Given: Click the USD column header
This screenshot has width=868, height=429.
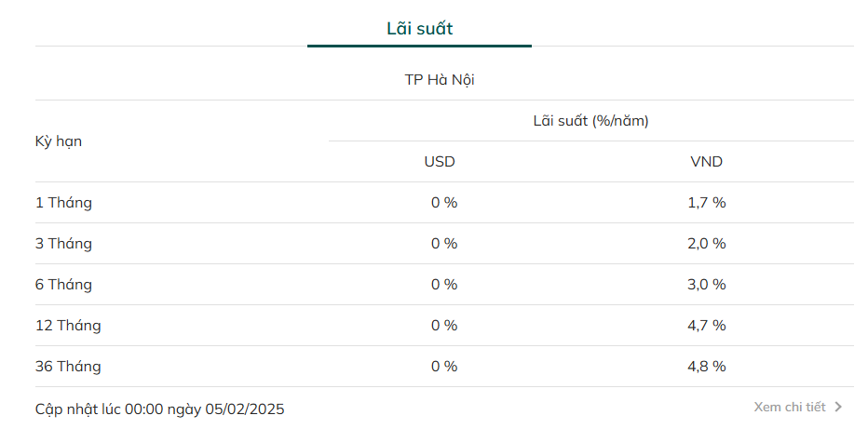Looking at the screenshot, I should pos(440,162).
